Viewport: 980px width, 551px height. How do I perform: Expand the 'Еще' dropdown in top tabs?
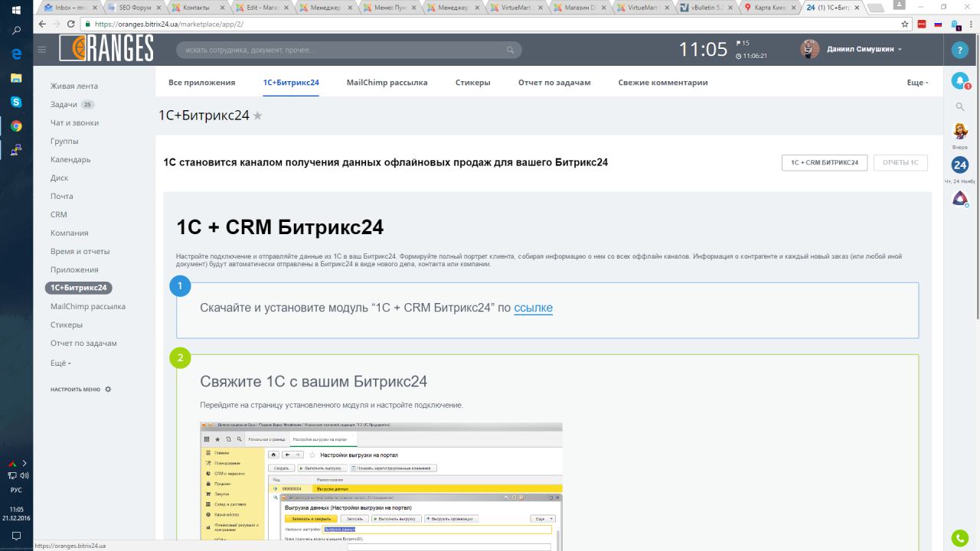[x=917, y=83]
